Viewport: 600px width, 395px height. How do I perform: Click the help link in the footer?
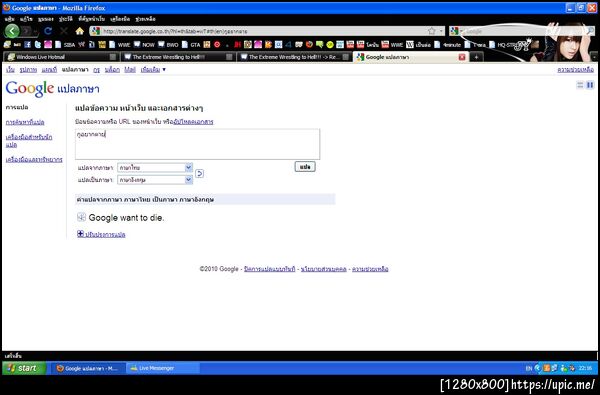[370, 269]
